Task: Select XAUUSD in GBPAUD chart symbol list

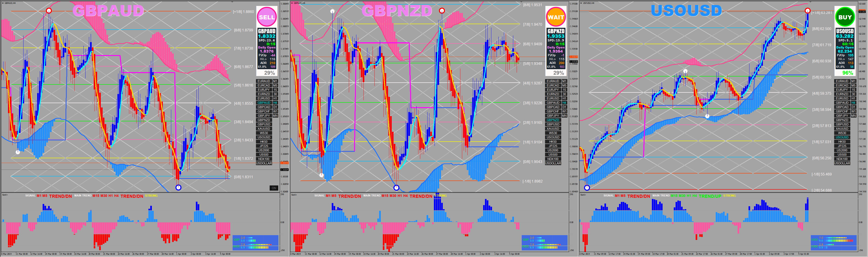Action: [264, 128]
